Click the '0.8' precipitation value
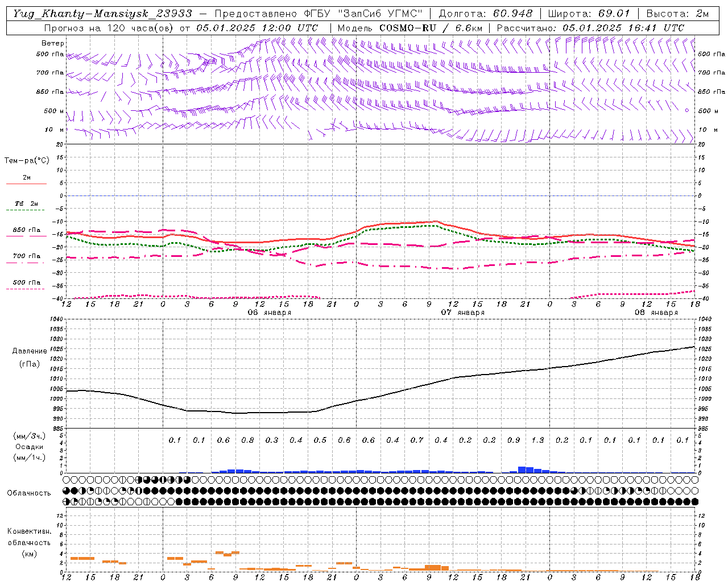Screen dimensions: 728x582 (247, 440)
